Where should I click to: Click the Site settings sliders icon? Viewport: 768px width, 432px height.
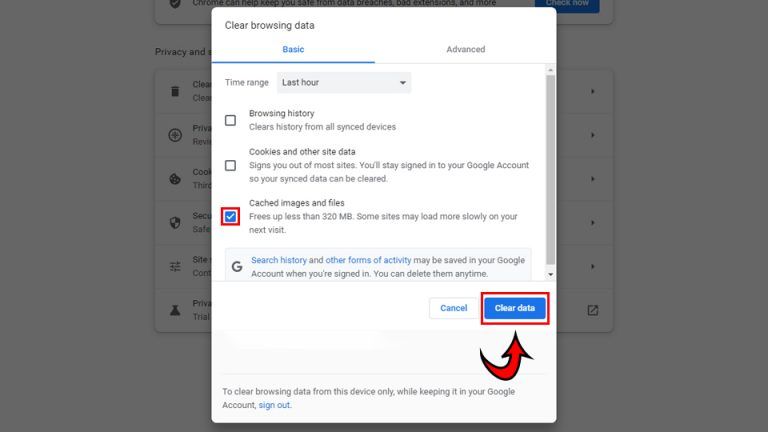pyautogui.click(x=175, y=266)
